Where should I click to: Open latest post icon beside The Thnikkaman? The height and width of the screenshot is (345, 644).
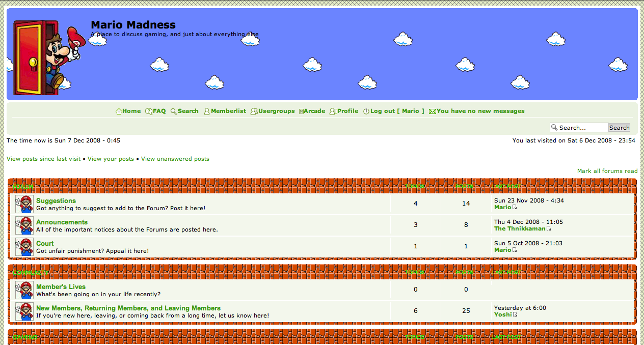(x=549, y=229)
